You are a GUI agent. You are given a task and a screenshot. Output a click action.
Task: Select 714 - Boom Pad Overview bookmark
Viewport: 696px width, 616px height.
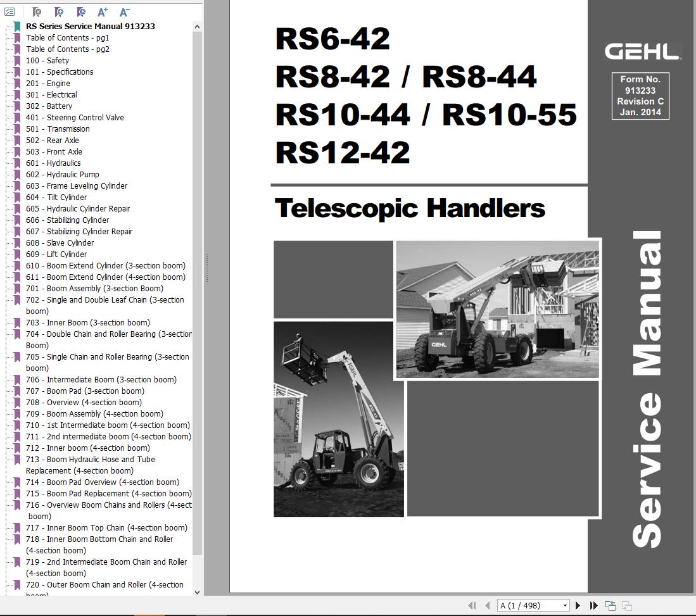coord(103,482)
